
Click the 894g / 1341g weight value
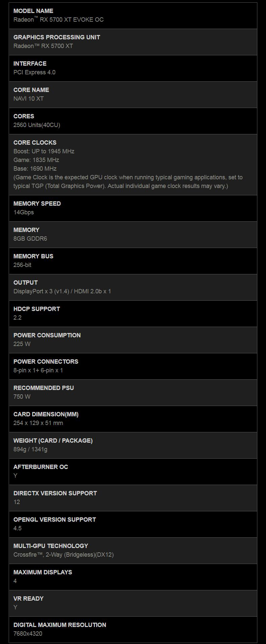(30, 449)
